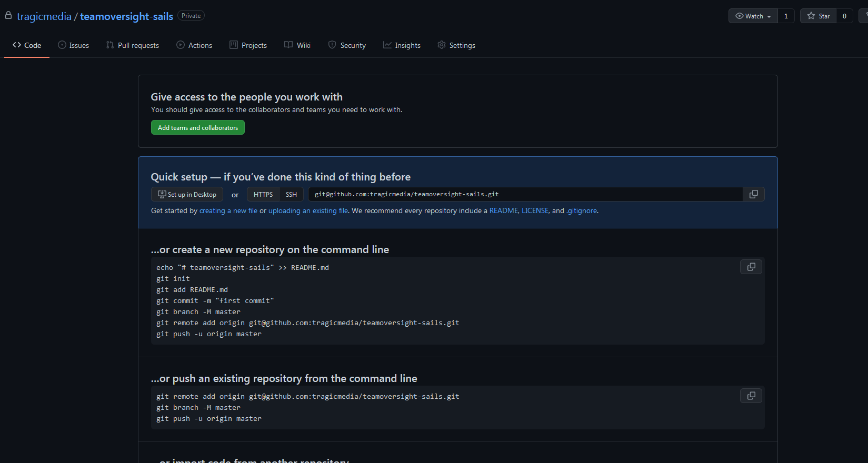Click the Actions play icon
This screenshot has width=868, height=463.
(x=181, y=45)
